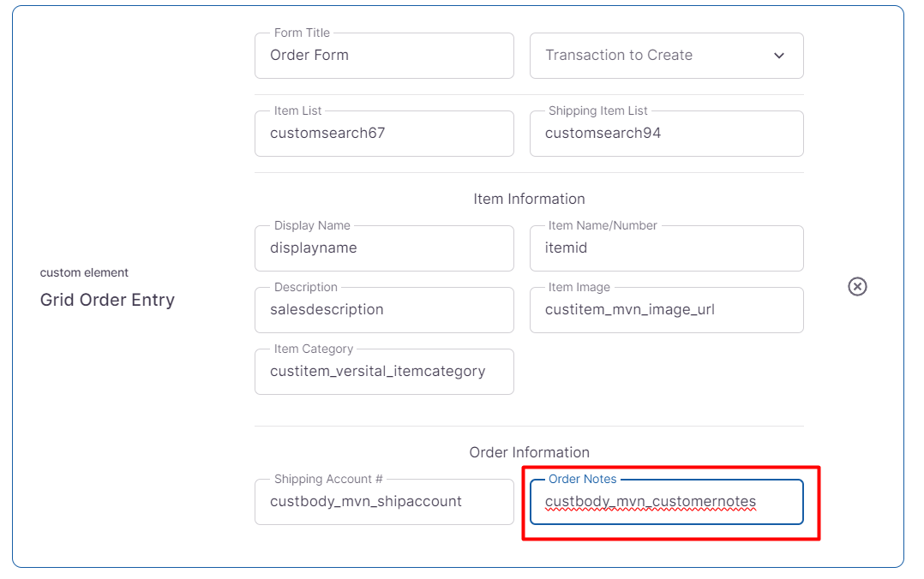
Task: Click the custitem_mvn_image_url value text
Action: pos(630,310)
